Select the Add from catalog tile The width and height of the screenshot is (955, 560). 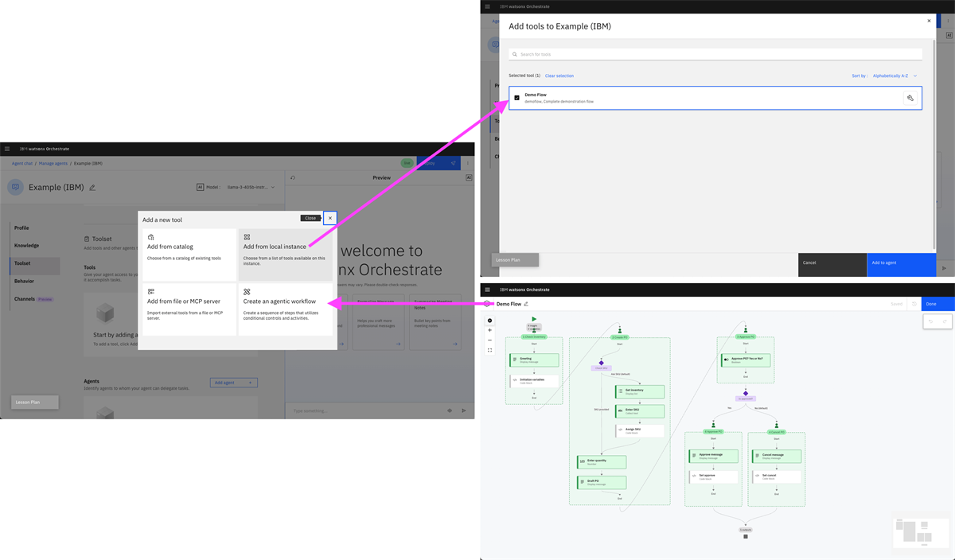189,255
